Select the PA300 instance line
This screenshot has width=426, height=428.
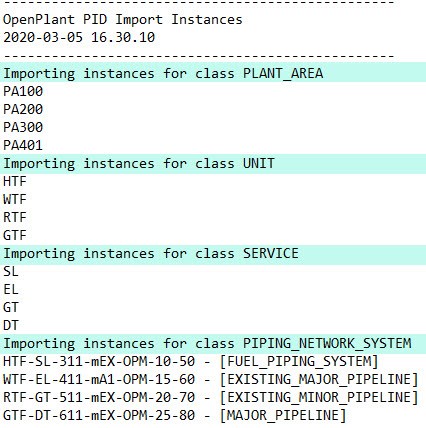[x=23, y=127]
